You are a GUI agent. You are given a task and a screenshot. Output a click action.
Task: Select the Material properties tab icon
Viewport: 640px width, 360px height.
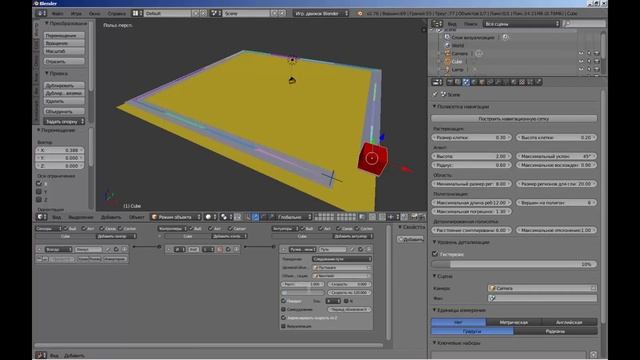[514, 82]
